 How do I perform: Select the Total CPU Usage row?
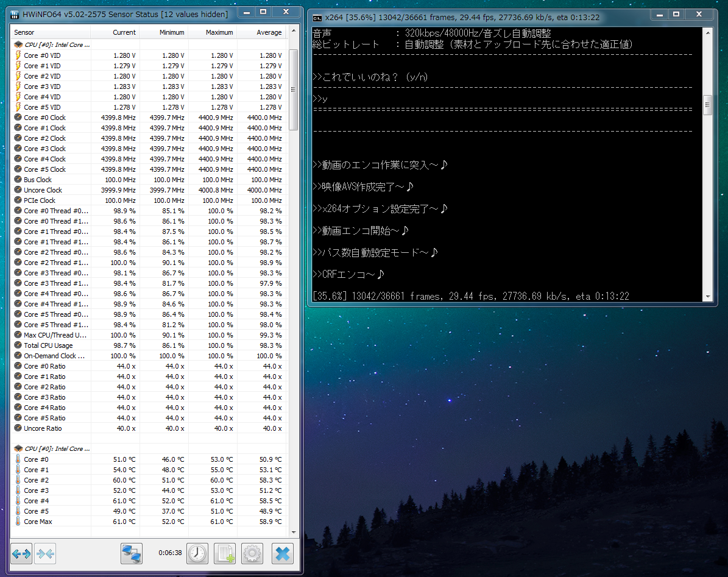tap(149, 345)
